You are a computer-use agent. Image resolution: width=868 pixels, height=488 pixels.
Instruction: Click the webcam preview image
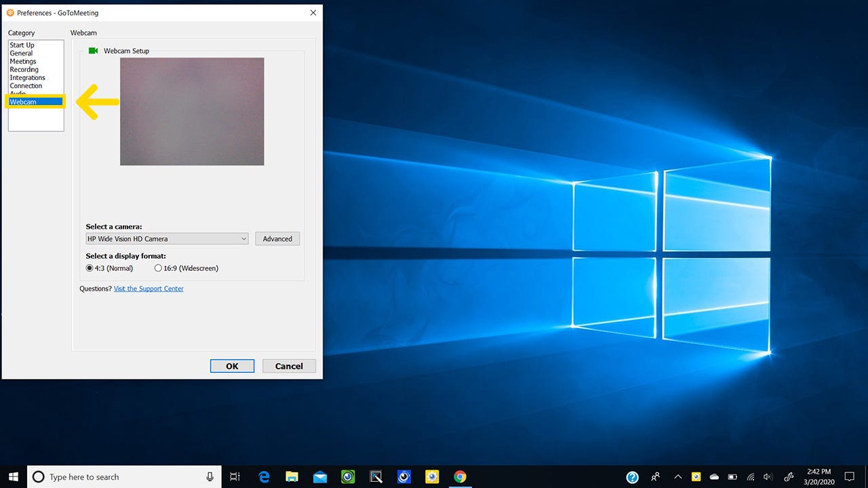192,112
